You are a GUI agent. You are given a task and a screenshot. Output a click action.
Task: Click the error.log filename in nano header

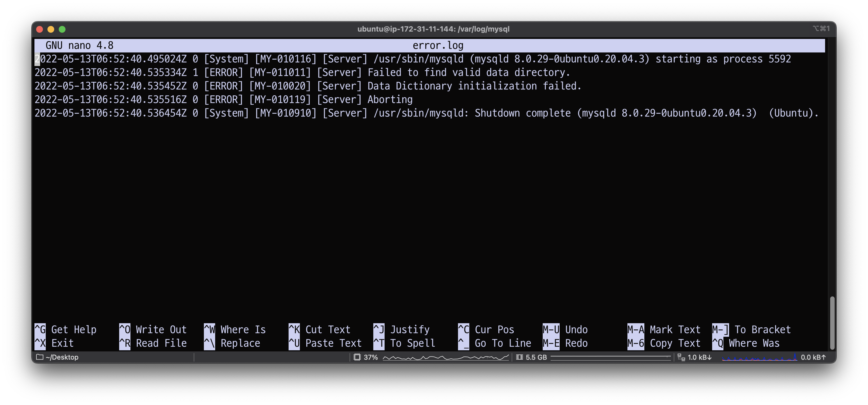coord(438,45)
